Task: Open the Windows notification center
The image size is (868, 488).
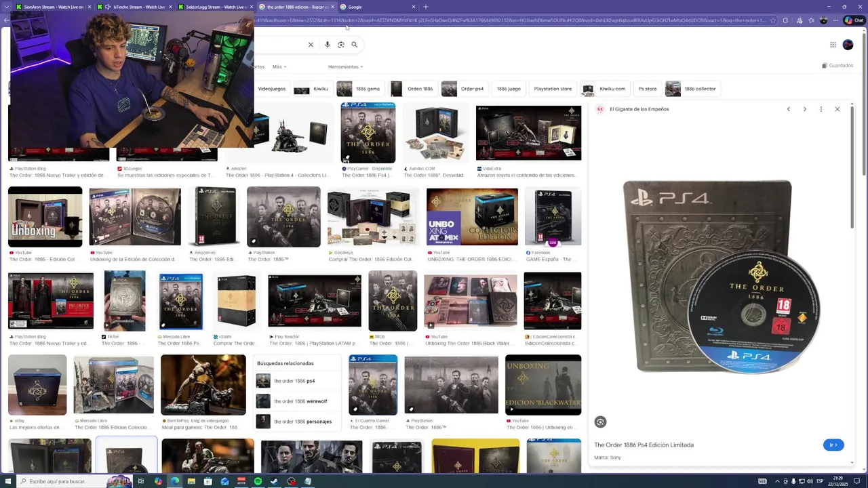Action: (x=857, y=481)
